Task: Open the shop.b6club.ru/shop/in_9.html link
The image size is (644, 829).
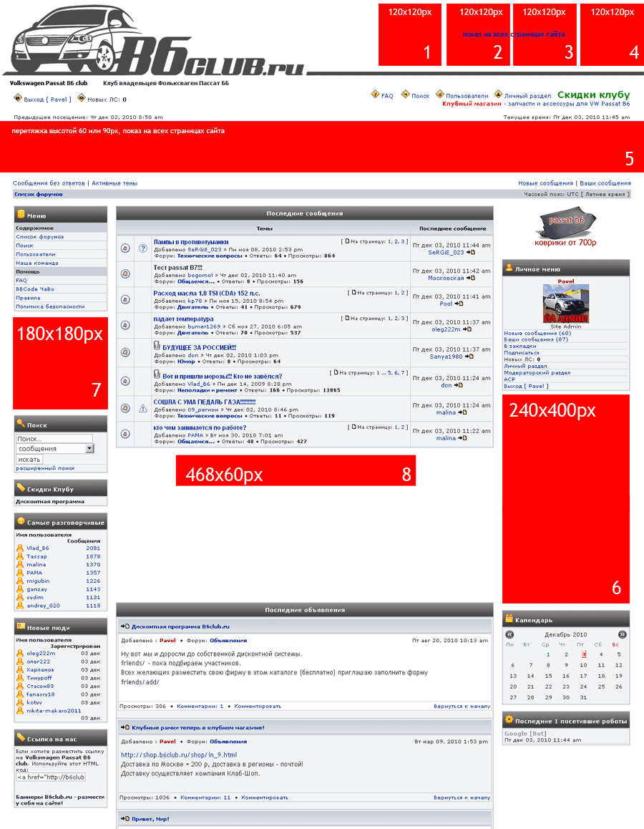Action: pyautogui.click(x=179, y=755)
